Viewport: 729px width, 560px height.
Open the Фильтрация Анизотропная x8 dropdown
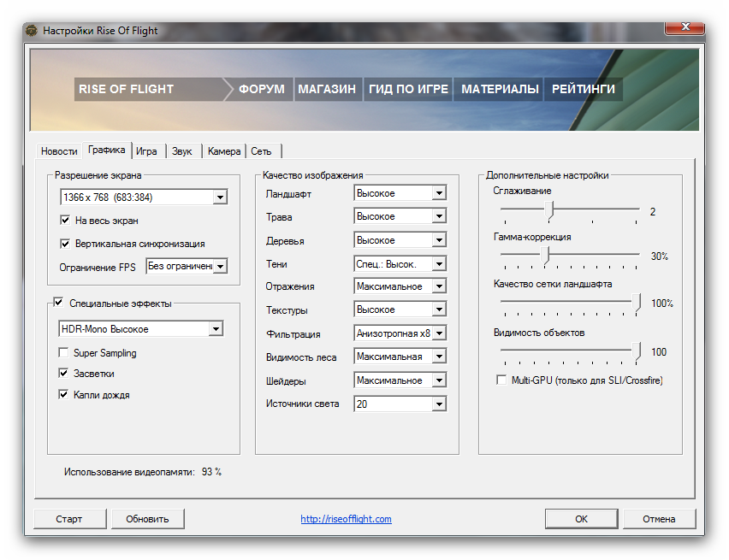400,333
